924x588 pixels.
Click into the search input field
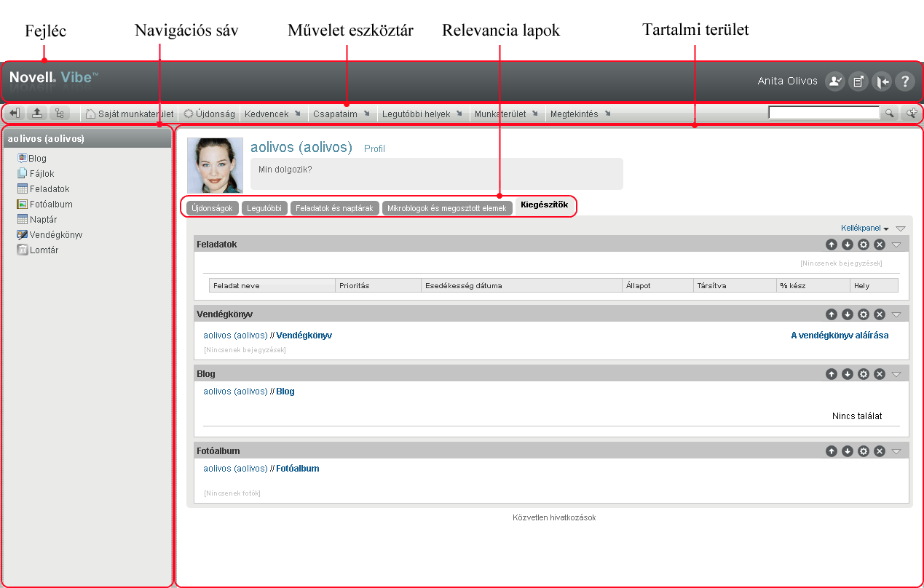point(824,113)
